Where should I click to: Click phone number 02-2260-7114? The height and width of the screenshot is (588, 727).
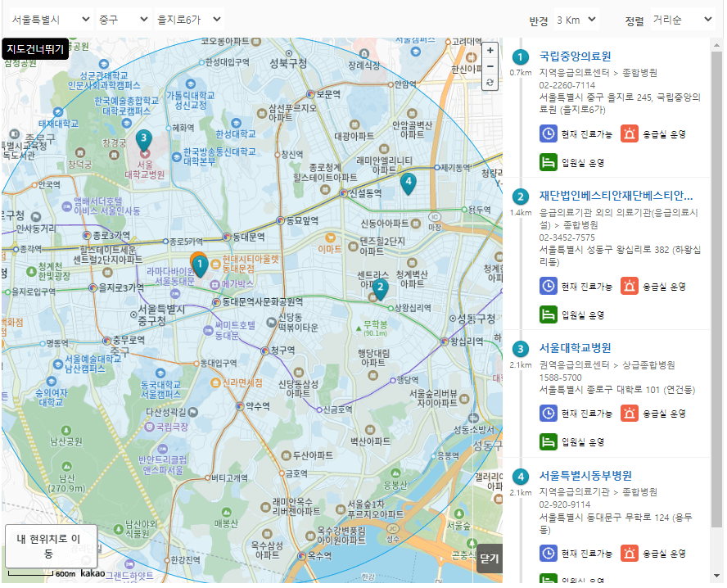(567, 85)
